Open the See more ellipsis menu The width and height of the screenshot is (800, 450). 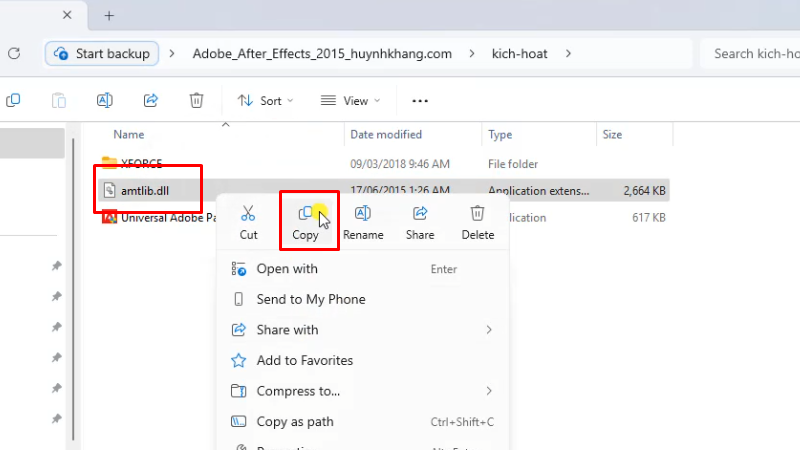(x=420, y=101)
